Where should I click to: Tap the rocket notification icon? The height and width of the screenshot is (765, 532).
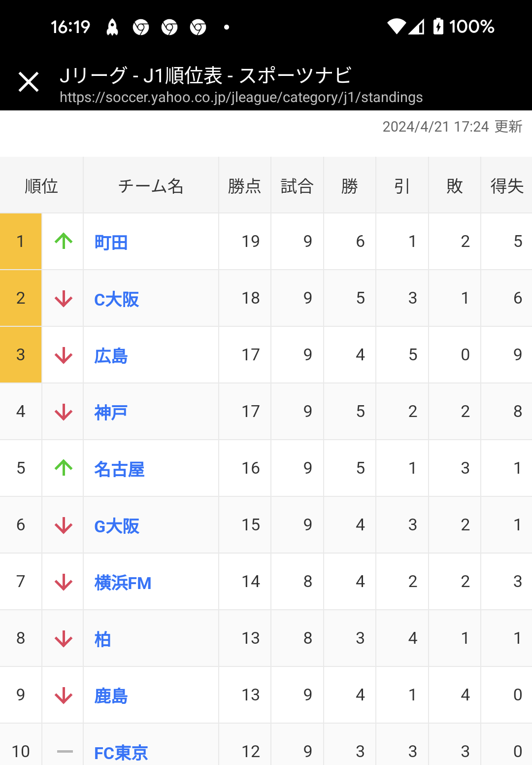point(112,27)
